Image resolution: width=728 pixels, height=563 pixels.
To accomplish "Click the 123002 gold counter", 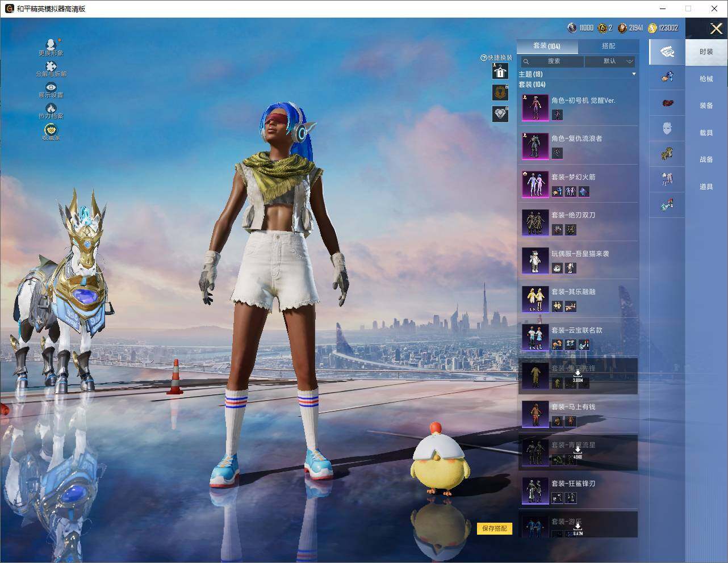I will coord(663,28).
